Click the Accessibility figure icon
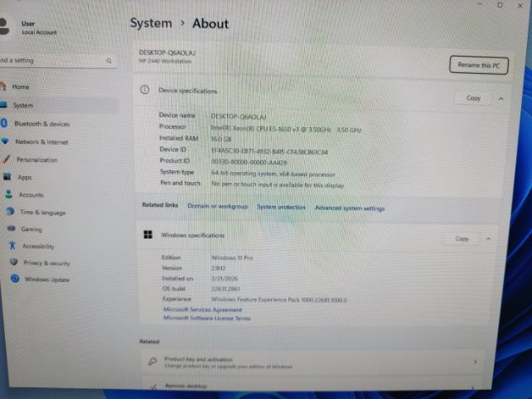Screen dimensions: 532x399 [x=12, y=245]
